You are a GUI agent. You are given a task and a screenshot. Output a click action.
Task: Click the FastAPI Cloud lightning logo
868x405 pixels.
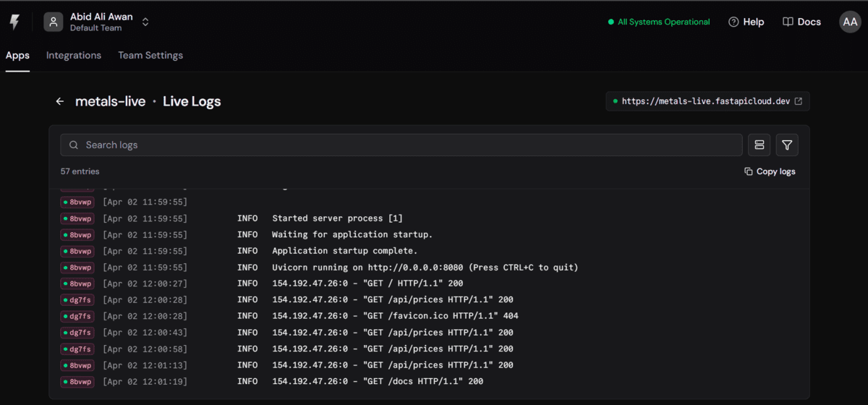tap(14, 22)
